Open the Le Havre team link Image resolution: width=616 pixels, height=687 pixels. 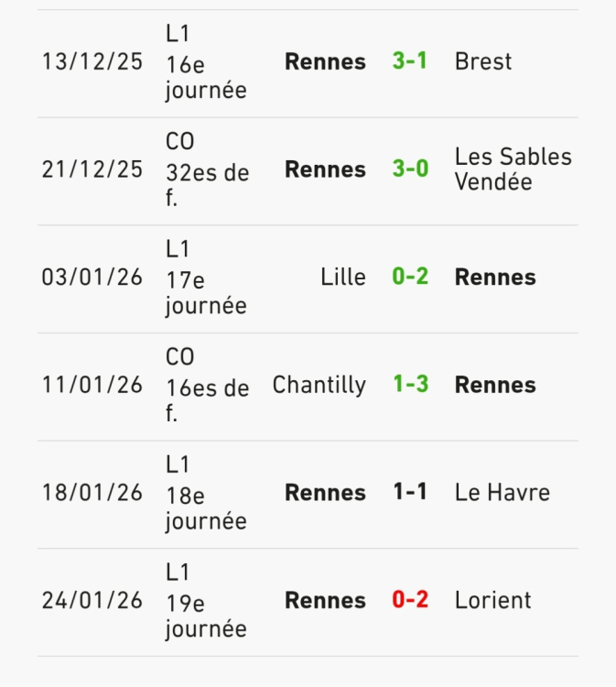point(502,493)
